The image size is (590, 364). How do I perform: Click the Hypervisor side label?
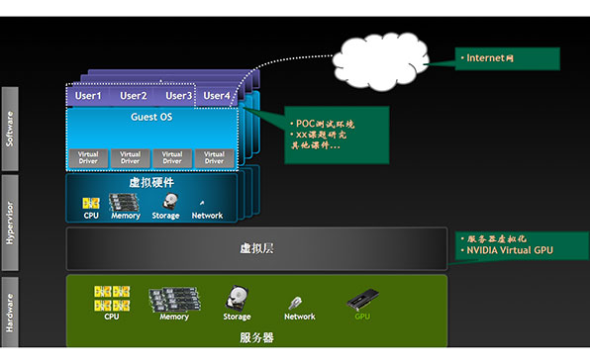tap(10, 223)
